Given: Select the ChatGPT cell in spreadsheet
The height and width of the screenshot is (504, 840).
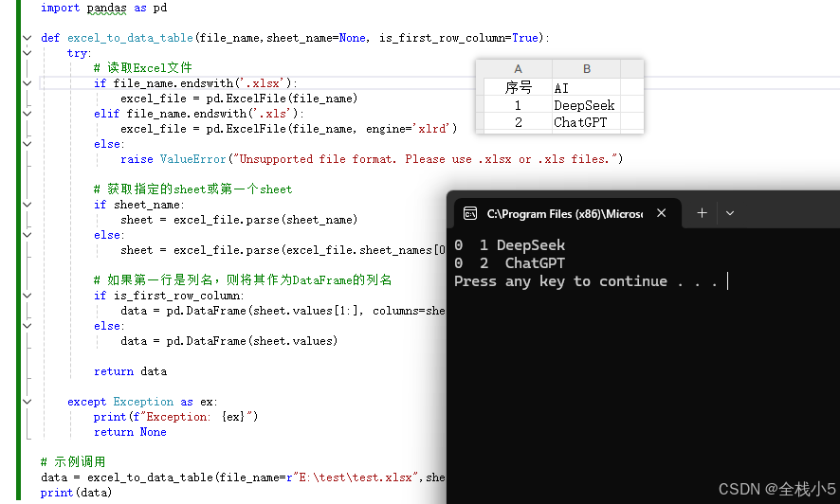Looking at the screenshot, I should 587,122.
